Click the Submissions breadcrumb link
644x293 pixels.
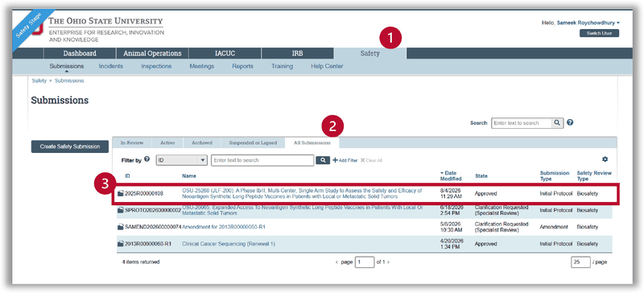click(69, 81)
